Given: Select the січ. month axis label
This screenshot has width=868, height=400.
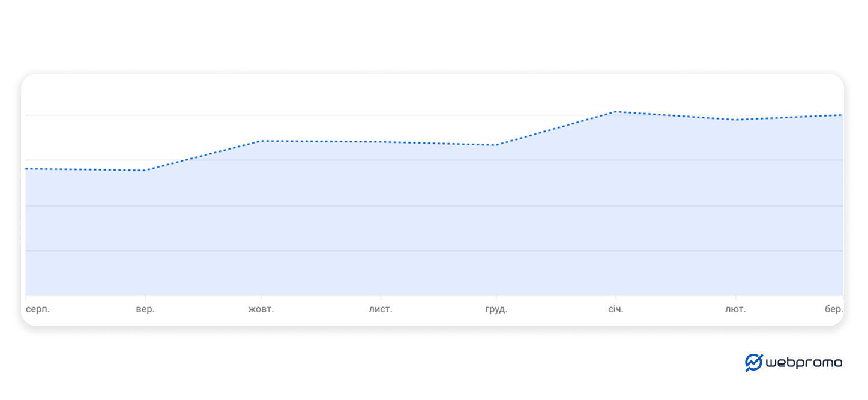Looking at the screenshot, I should click(x=615, y=309).
